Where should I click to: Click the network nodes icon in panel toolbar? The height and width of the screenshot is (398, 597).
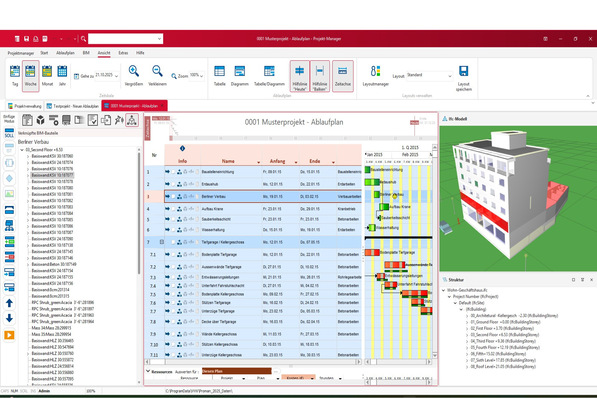point(132,120)
